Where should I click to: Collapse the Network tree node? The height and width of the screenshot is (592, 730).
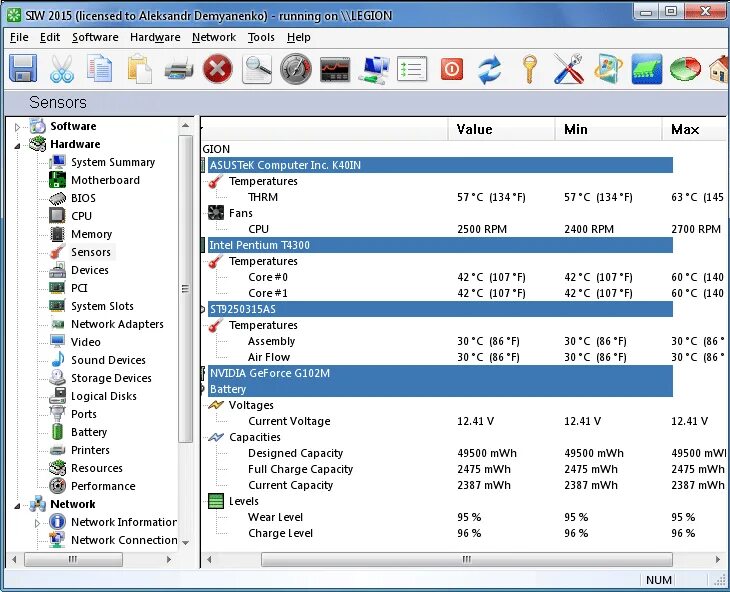(x=17, y=506)
